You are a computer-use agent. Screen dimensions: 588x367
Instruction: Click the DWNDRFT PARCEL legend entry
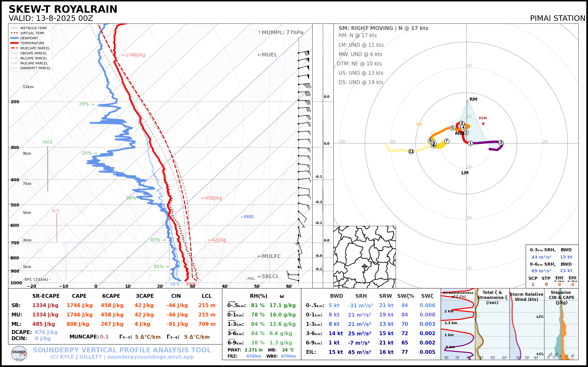(x=35, y=68)
